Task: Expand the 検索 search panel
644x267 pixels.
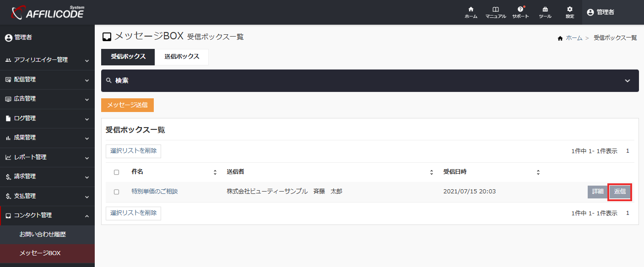Action: click(x=628, y=80)
